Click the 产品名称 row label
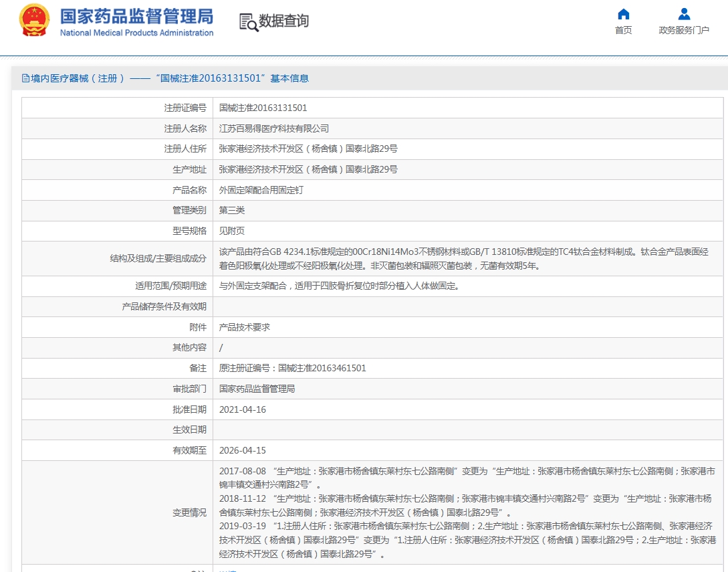This screenshot has height=572, width=728. point(189,189)
